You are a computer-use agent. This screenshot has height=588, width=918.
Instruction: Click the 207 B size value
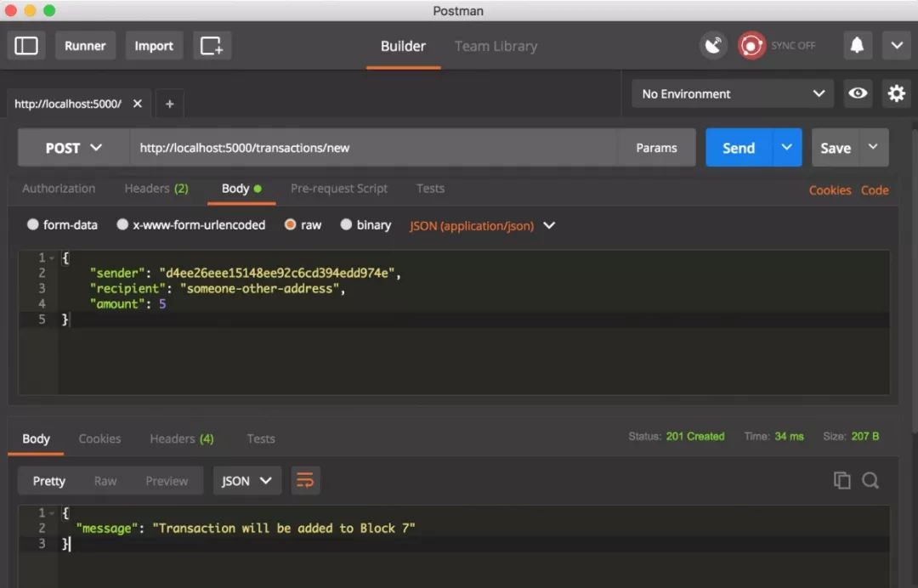[x=865, y=437]
